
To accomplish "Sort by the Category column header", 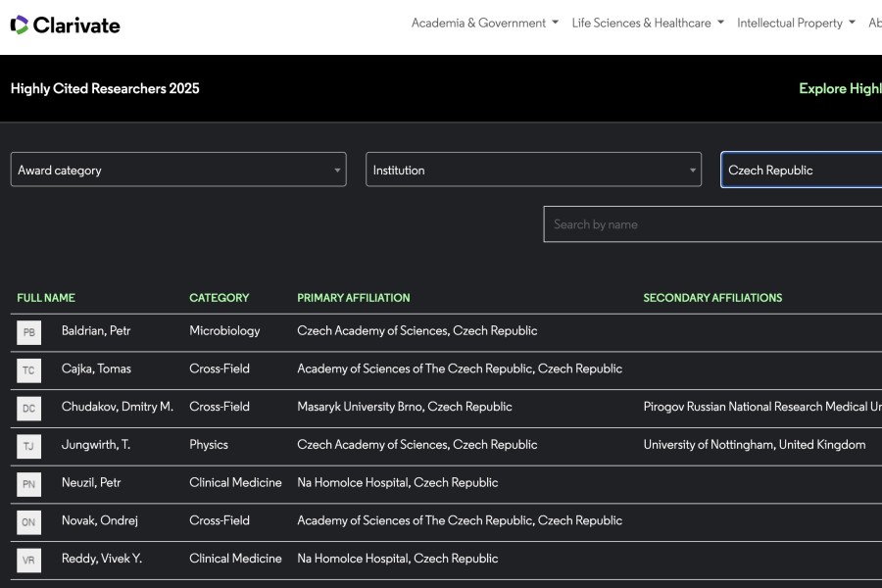I will (219, 298).
